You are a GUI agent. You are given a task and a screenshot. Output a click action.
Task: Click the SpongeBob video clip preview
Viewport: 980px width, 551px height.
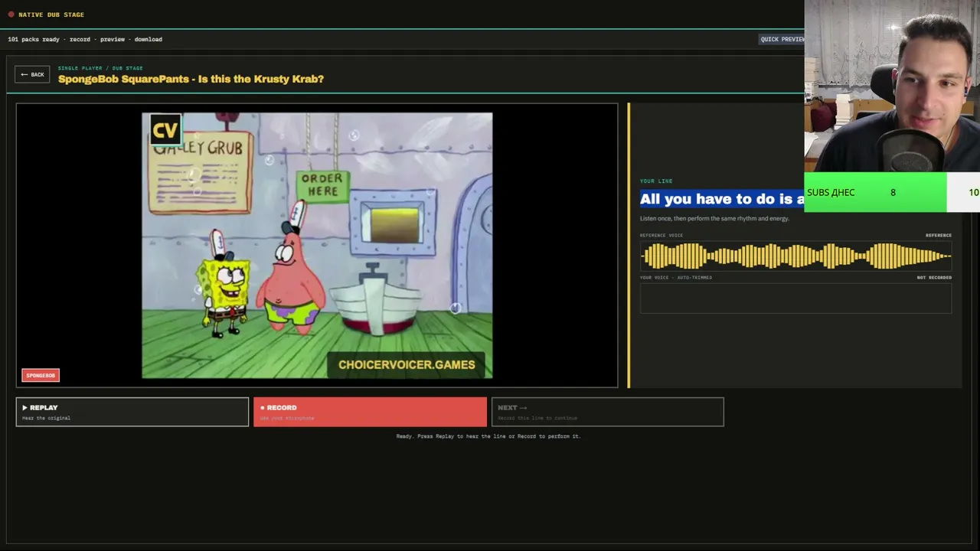click(317, 246)
